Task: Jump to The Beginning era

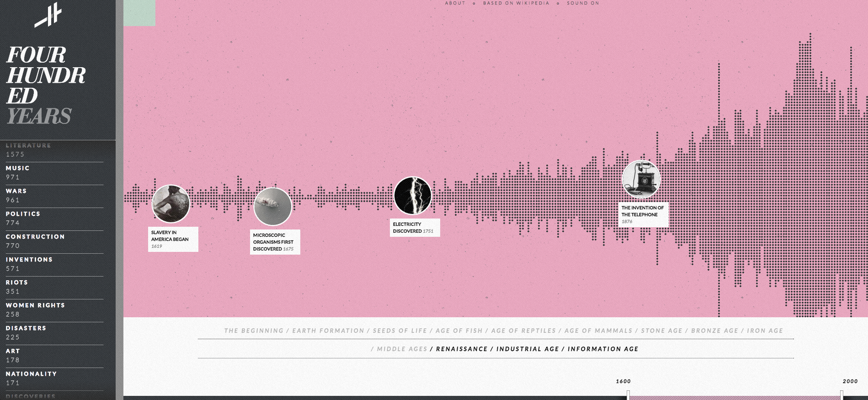Action: [x=254, y=331]
